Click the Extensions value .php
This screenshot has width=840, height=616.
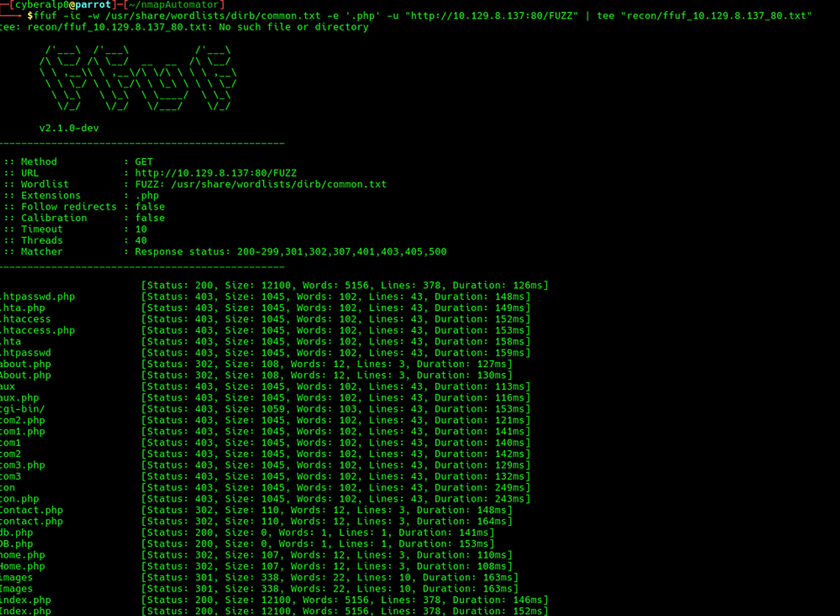[x=147, y=196]
